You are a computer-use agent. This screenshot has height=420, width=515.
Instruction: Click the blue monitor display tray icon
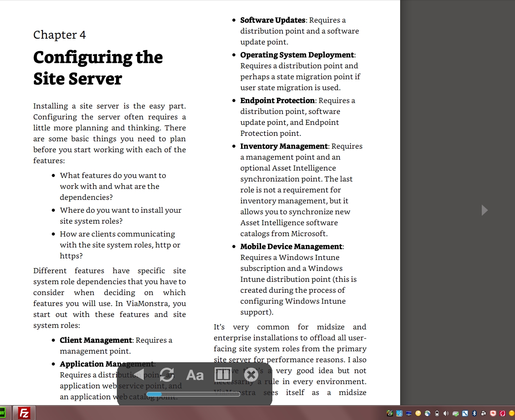click(x=409, y=413)
